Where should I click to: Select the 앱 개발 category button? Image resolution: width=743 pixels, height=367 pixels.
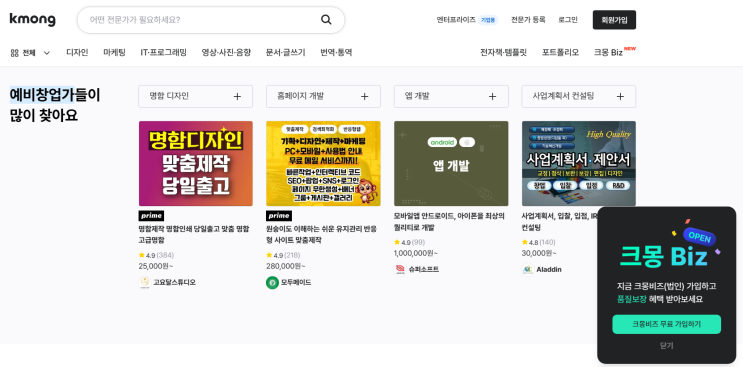point(451,97)
